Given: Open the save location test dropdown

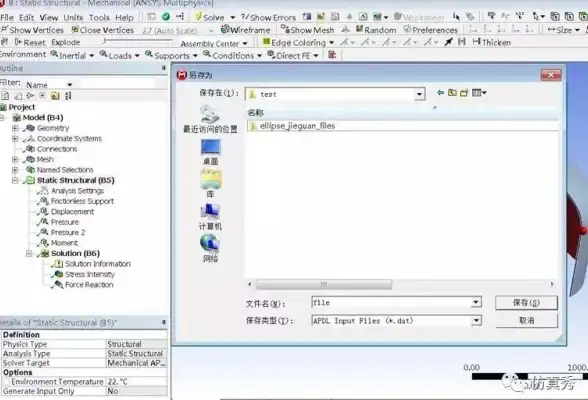Looking at the screenshot, I should (419, 94).
